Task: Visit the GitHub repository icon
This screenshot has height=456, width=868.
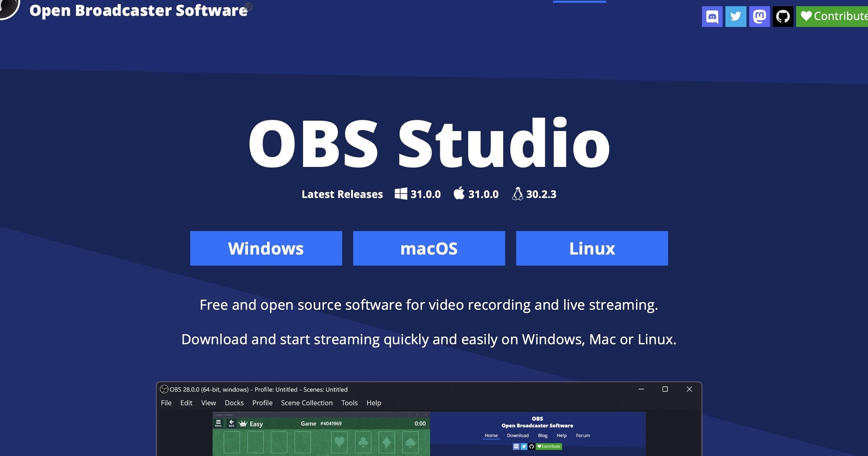Action: 783,17
